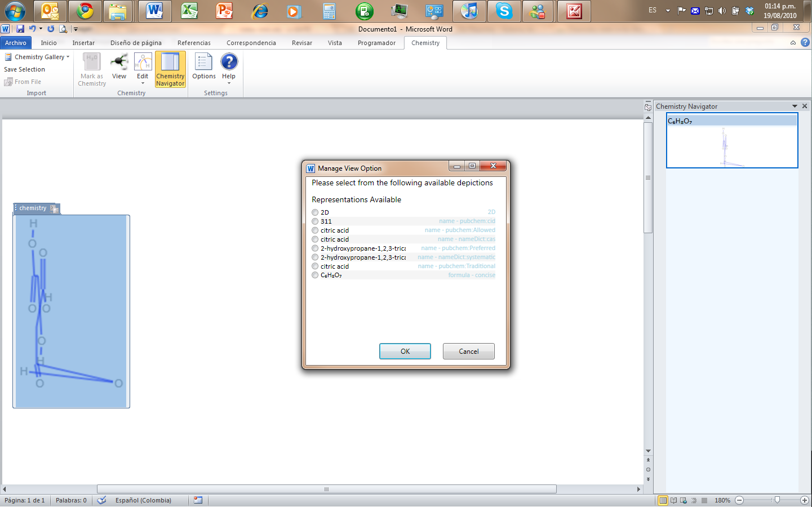Open Excel from the taskbar
Viewport: 812px width, 507px height.
pos(189,11)
